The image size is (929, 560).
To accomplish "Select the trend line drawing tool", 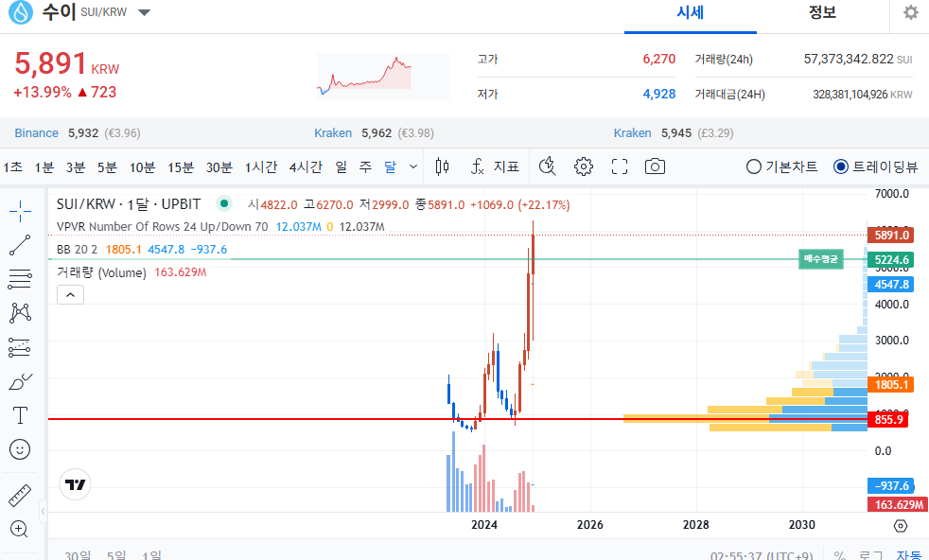I will (20, 245).
